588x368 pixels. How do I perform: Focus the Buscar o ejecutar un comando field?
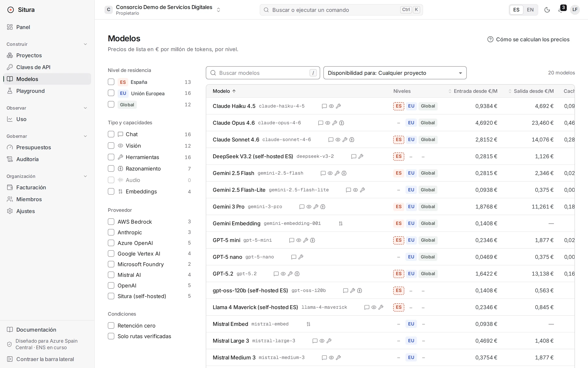[341, 10]
